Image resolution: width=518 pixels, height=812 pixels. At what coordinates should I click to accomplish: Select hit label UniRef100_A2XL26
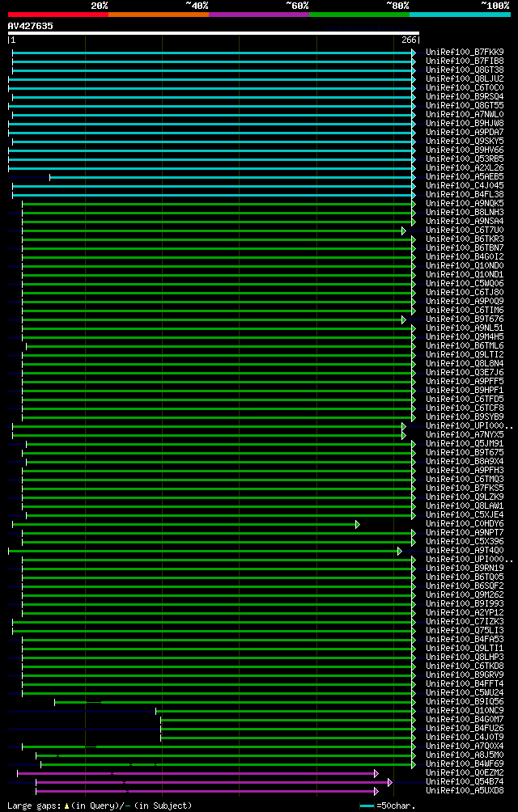pos(465,167)
